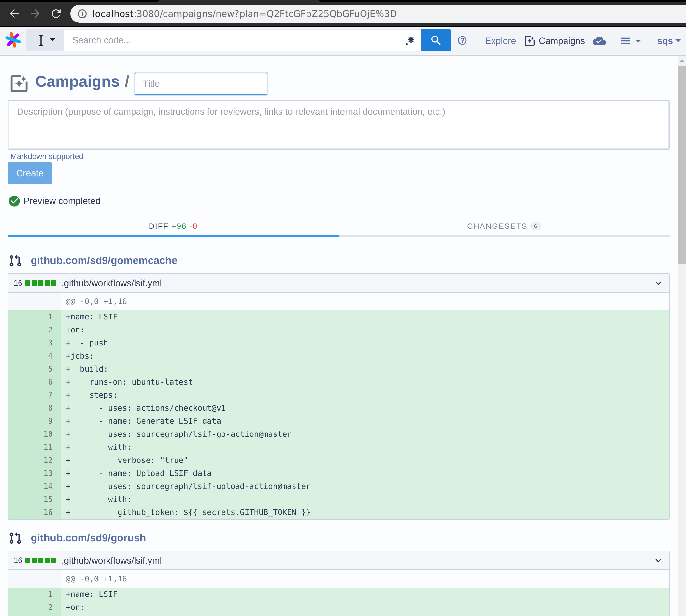
Task: Collapse the gorush lsif.yml file diff
Action: click(658, 561)
